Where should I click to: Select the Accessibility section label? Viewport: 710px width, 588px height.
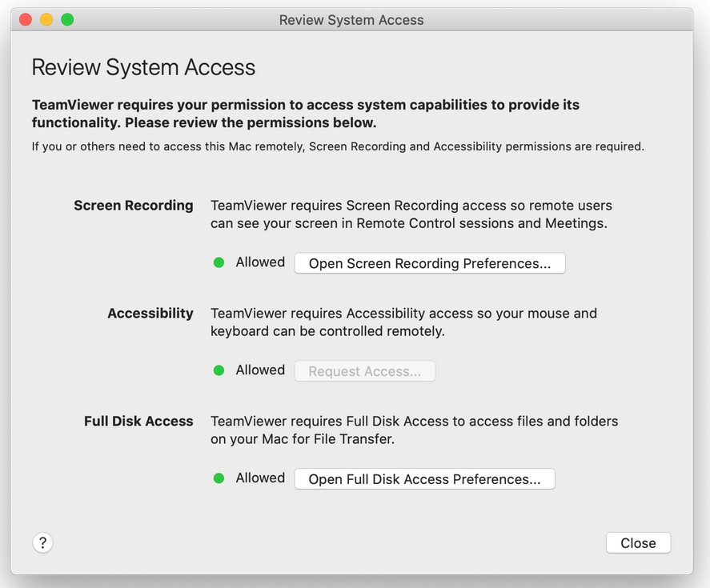[x=150, y=314]
